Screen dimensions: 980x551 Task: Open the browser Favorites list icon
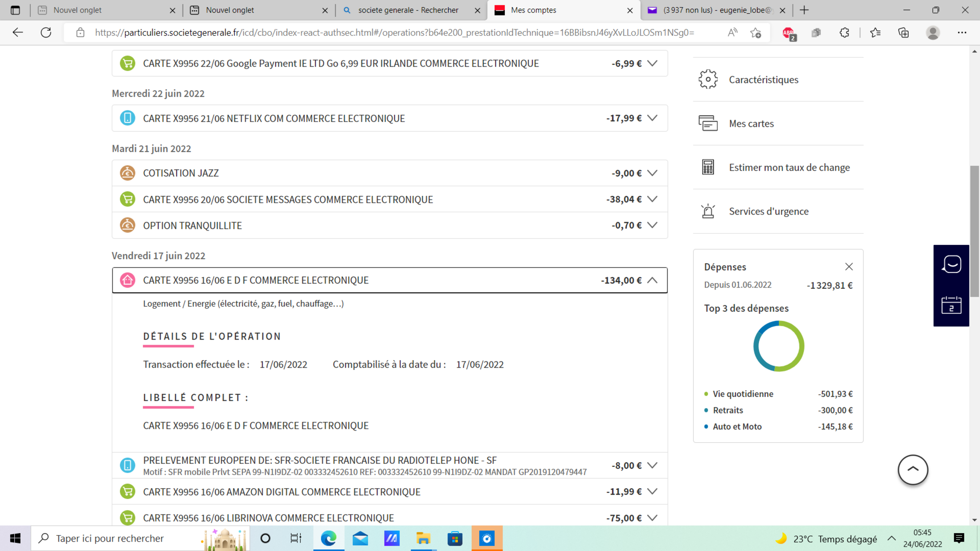[875, 32]
